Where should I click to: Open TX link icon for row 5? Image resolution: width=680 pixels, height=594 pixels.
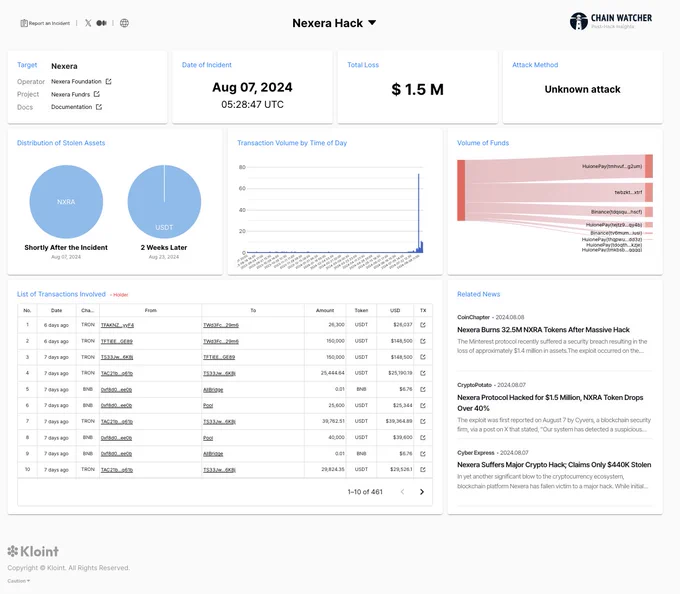point(423,389)
